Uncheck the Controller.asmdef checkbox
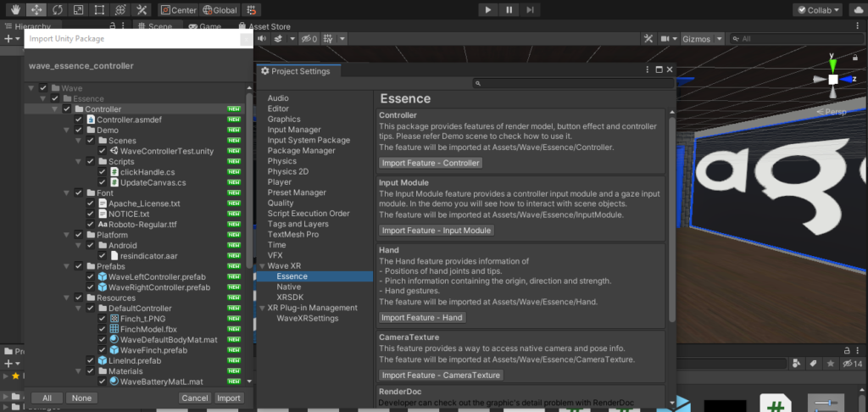 [79, 120]
